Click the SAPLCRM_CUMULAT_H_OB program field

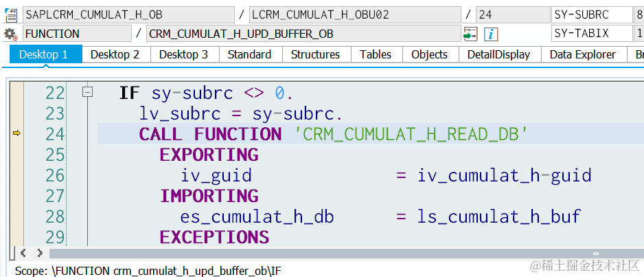pyautogui.click(x=128, y=15)
